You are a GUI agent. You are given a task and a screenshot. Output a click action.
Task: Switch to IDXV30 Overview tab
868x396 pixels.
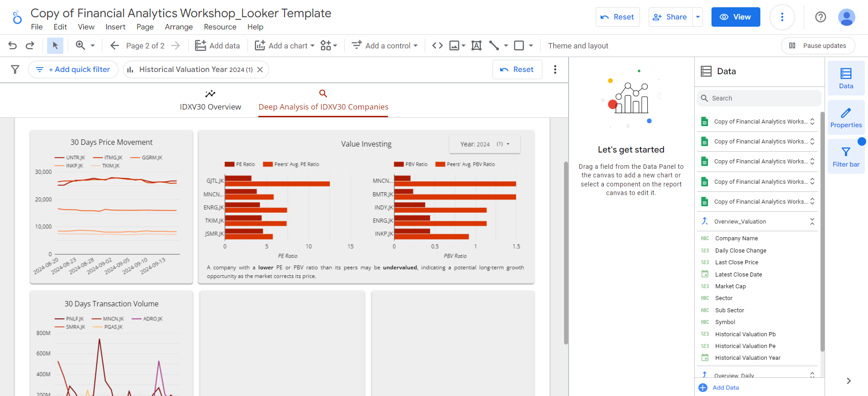[x=210, y=100]
